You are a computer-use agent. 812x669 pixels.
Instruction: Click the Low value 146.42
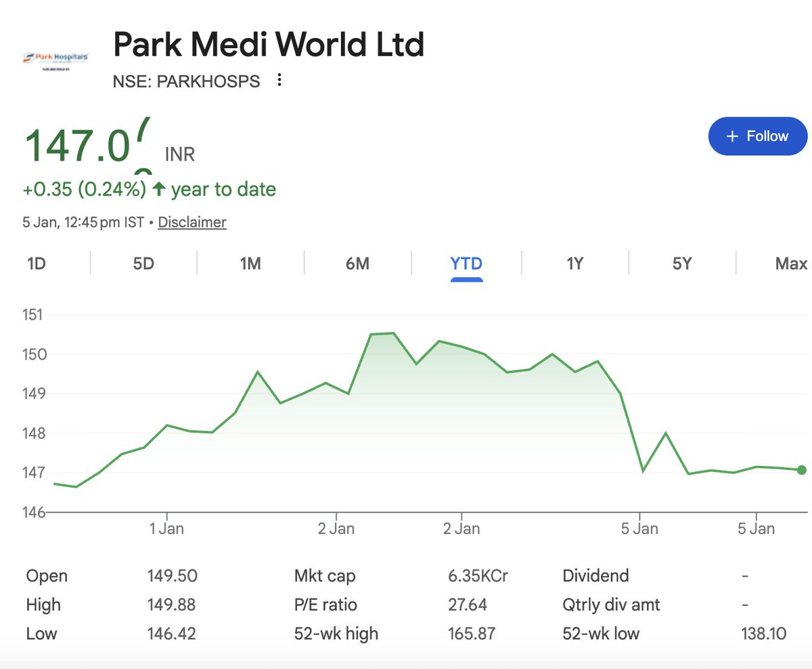[173, 634]
